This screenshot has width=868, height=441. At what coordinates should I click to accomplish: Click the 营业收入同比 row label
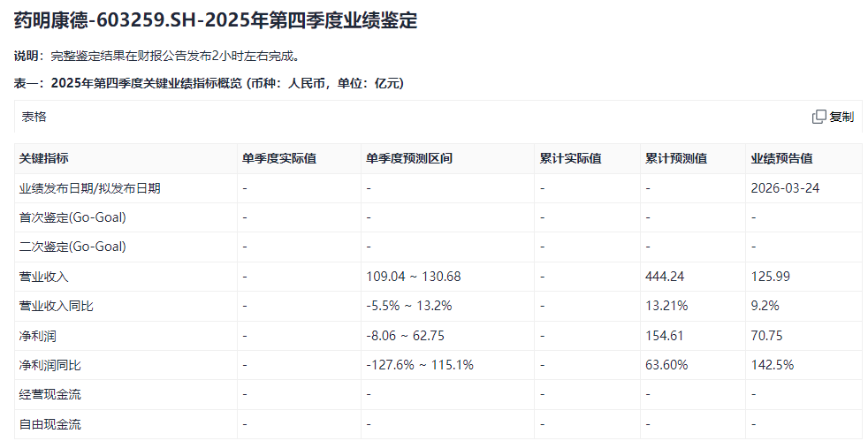click(56, 306)
